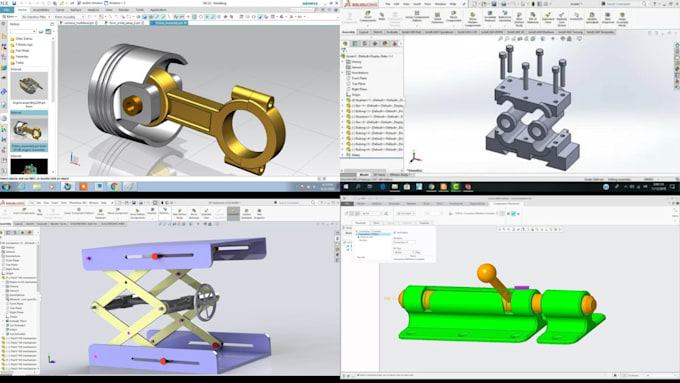Screen dimensions: 680x383
Task: Open the File tab in the NX window
Action: [8, 10]
